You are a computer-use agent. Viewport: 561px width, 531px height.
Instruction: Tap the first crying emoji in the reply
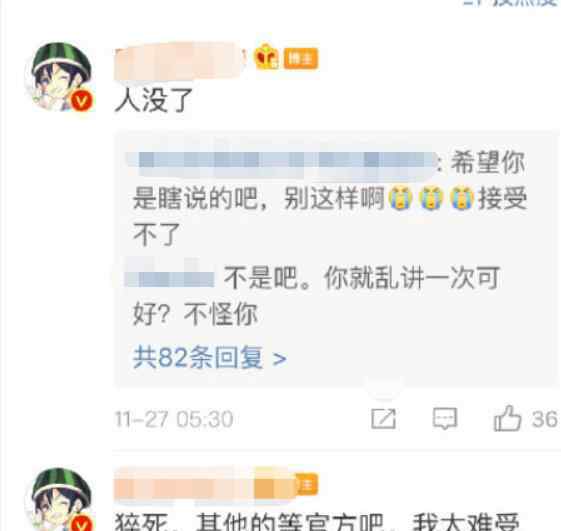point(400,198)
